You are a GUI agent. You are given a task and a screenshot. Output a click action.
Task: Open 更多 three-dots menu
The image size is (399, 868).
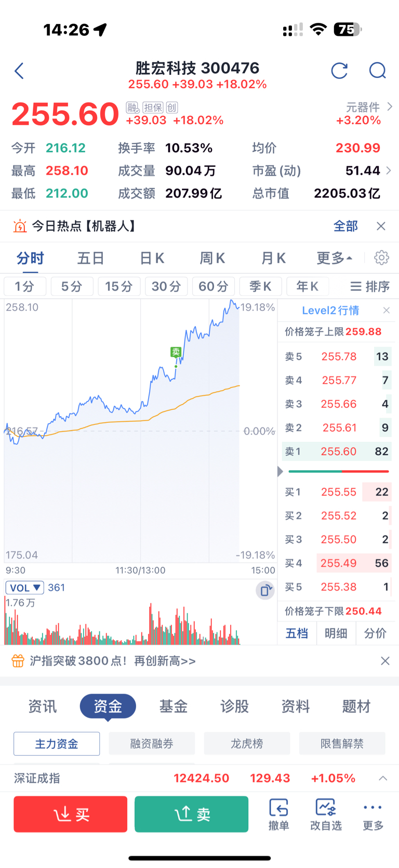(373, 814)
